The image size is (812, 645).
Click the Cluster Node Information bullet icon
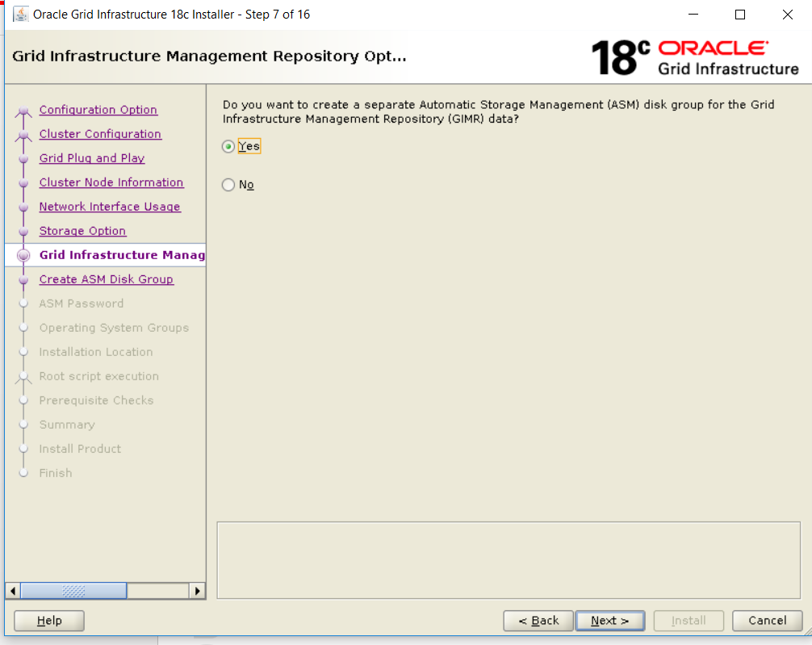tap(23, 183)
